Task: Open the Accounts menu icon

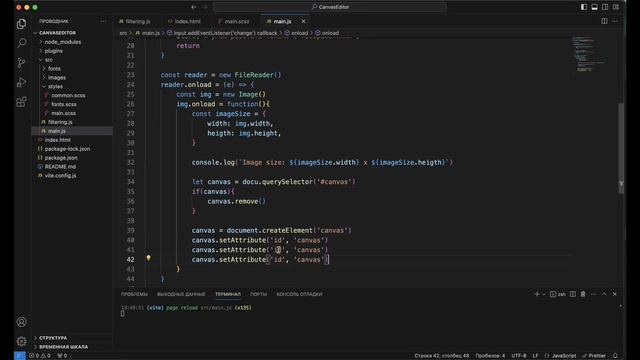Action: click(22, 322)
